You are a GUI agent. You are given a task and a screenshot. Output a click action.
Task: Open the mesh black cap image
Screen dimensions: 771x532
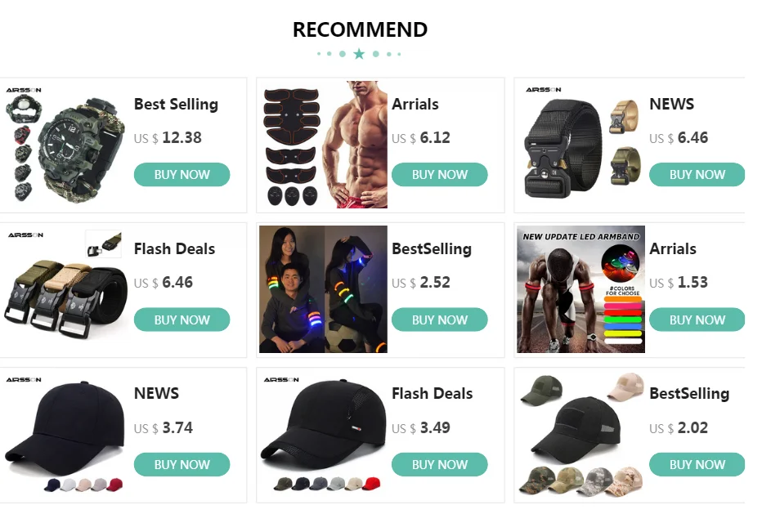click(323, 435)
